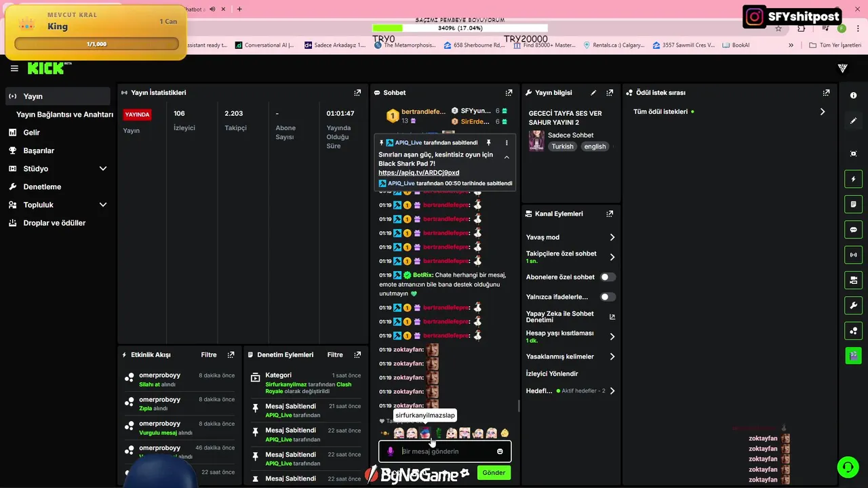Click the Sadece Sohbet category thumbnail
The width and height of the screenshot is (868, 488).
point(536,140)
